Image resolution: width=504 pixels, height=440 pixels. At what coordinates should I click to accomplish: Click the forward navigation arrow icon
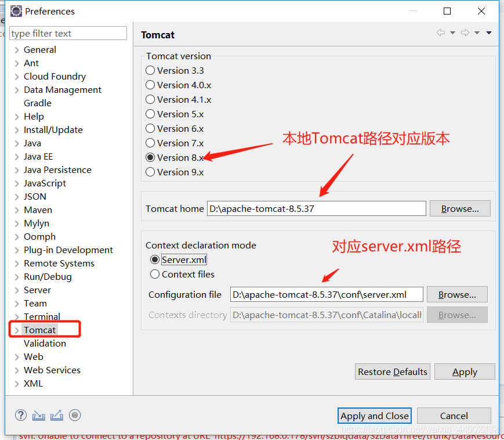click(x=465, y=33)
